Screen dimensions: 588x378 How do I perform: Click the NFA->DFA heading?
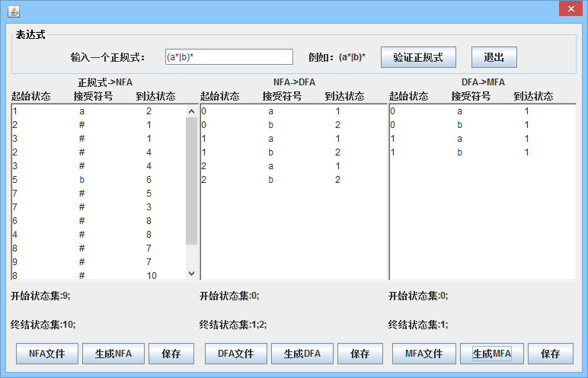[294, 82]
